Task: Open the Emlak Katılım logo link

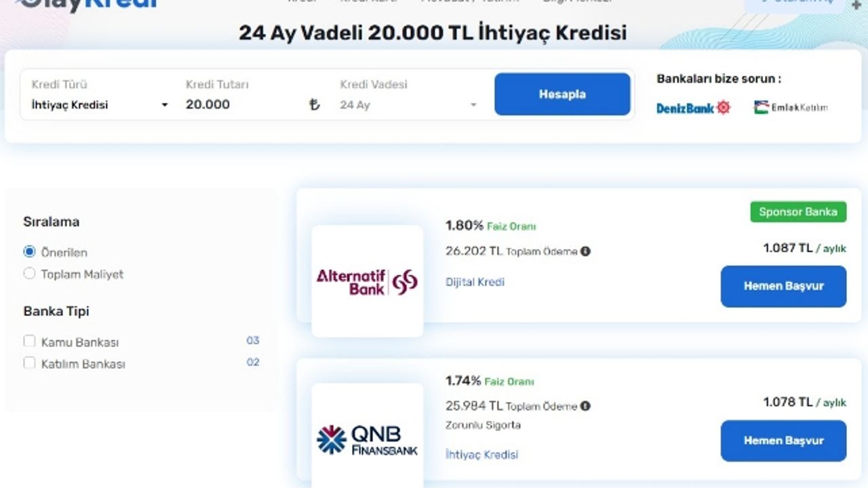Action: click(x=791, y=107)
